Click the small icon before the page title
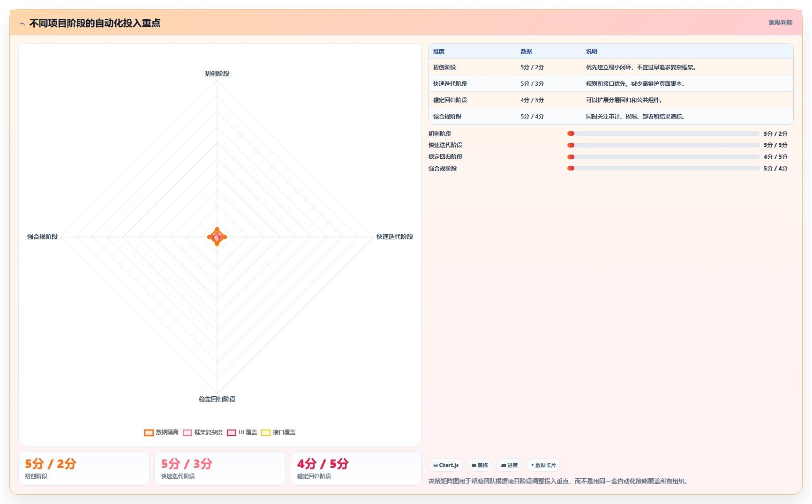This screenshot has width=812, height=504. pyautogui.click(x=22, y=23)
